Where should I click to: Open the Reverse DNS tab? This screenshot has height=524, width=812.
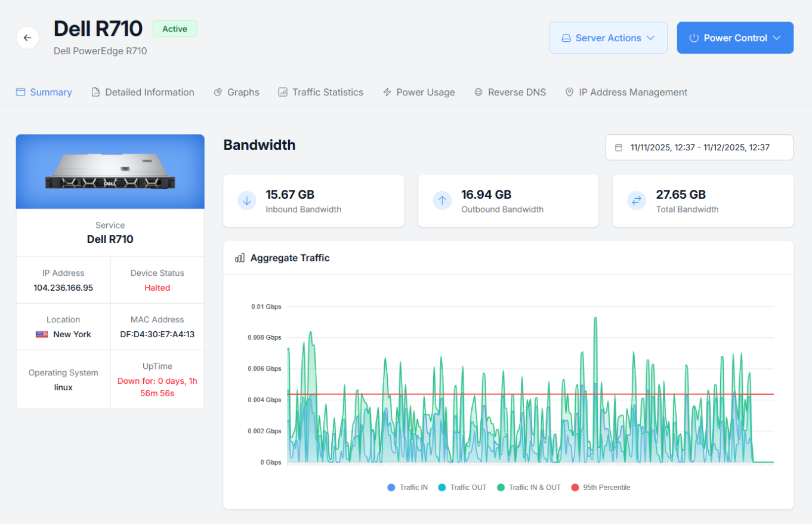tap(510, 92)
